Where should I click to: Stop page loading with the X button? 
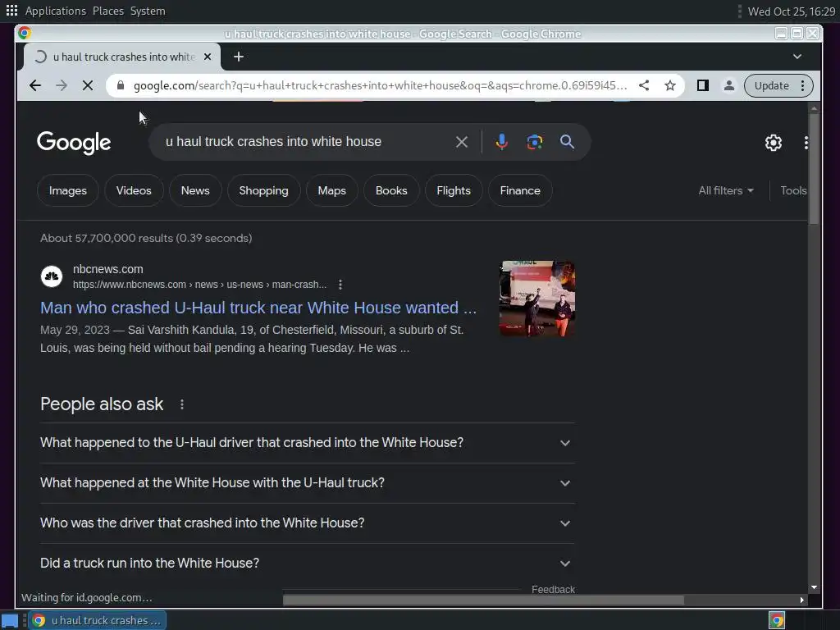(88, 85)
